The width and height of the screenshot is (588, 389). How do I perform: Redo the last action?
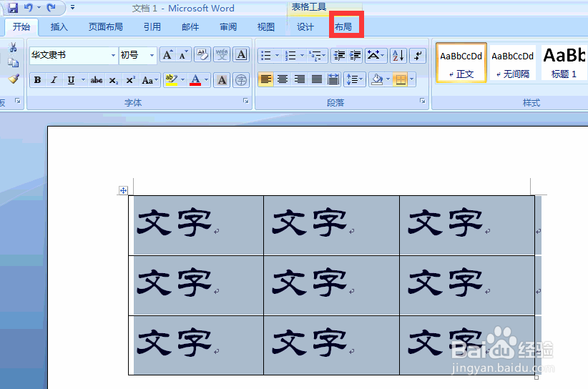(x=51, y=7)
